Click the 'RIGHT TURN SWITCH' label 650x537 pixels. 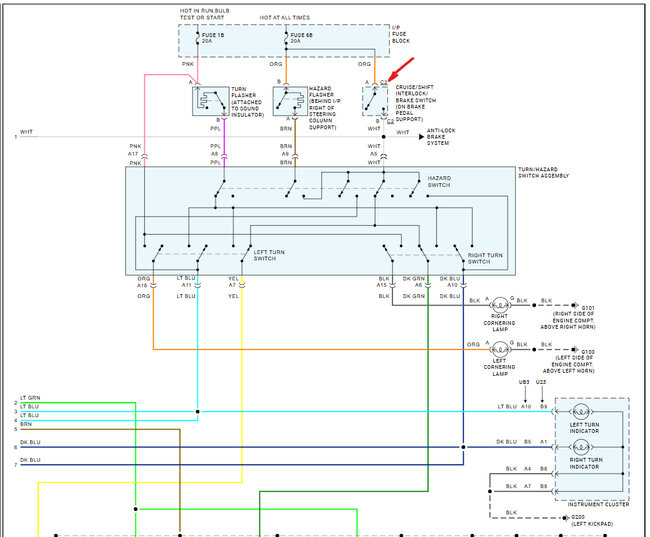click(485, 259)
